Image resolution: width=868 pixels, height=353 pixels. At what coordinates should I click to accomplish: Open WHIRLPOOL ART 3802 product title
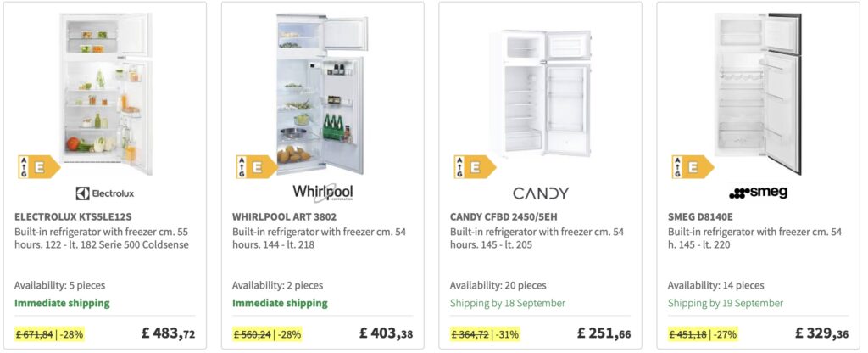coord(284,216)
